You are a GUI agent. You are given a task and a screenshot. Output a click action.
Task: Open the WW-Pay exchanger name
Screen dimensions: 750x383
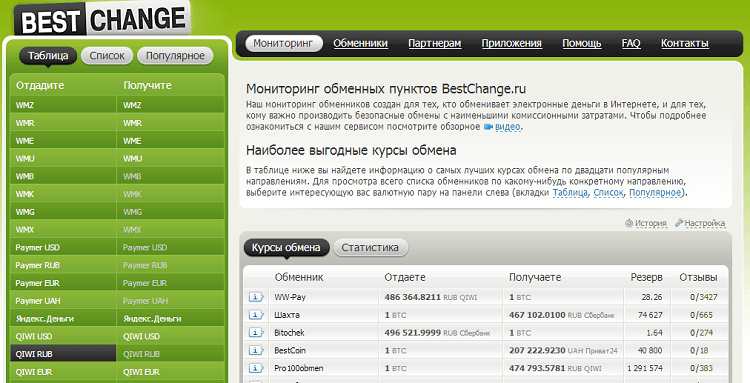click(290, 297)
